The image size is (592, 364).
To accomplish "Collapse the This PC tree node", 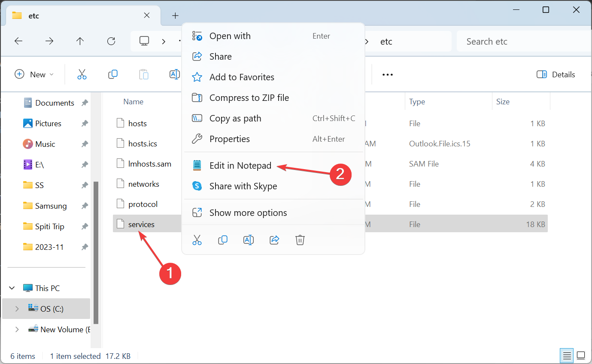I will coord(12,288).
